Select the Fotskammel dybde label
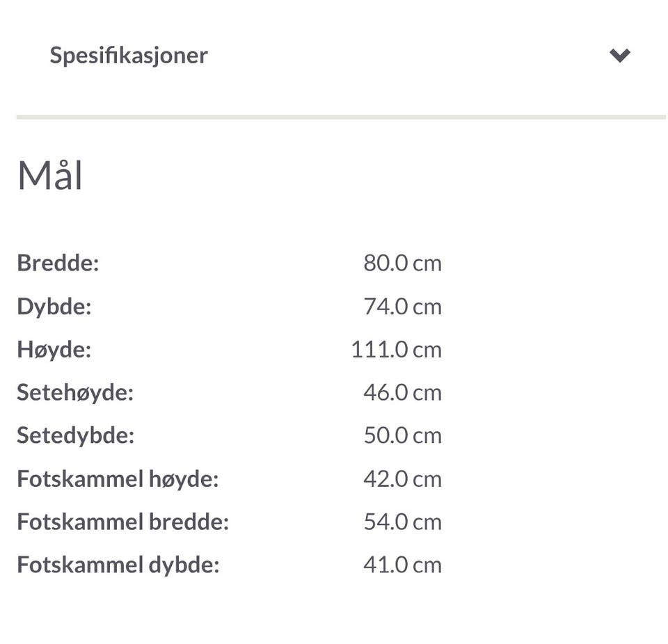 coord(118,565)
